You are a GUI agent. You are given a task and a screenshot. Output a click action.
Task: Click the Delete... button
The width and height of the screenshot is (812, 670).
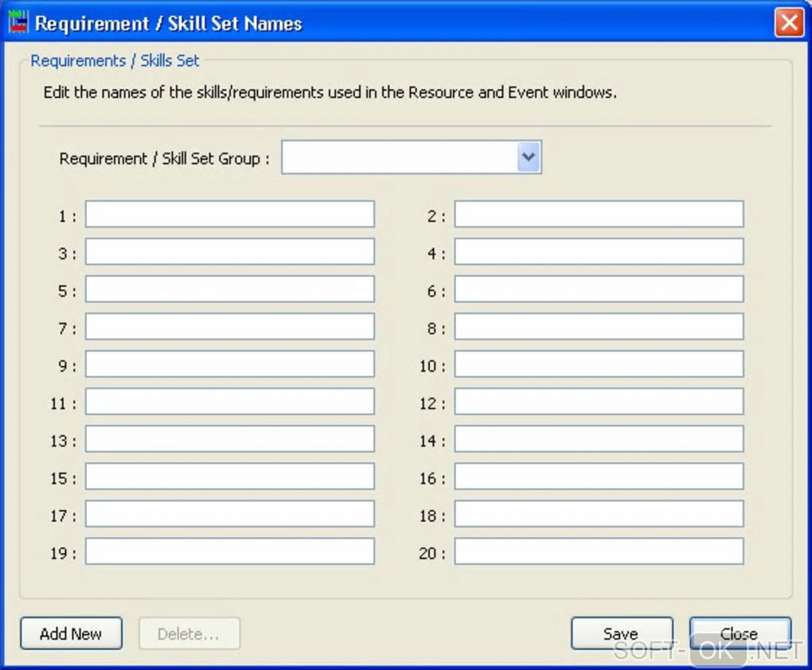tap(189, 633)
